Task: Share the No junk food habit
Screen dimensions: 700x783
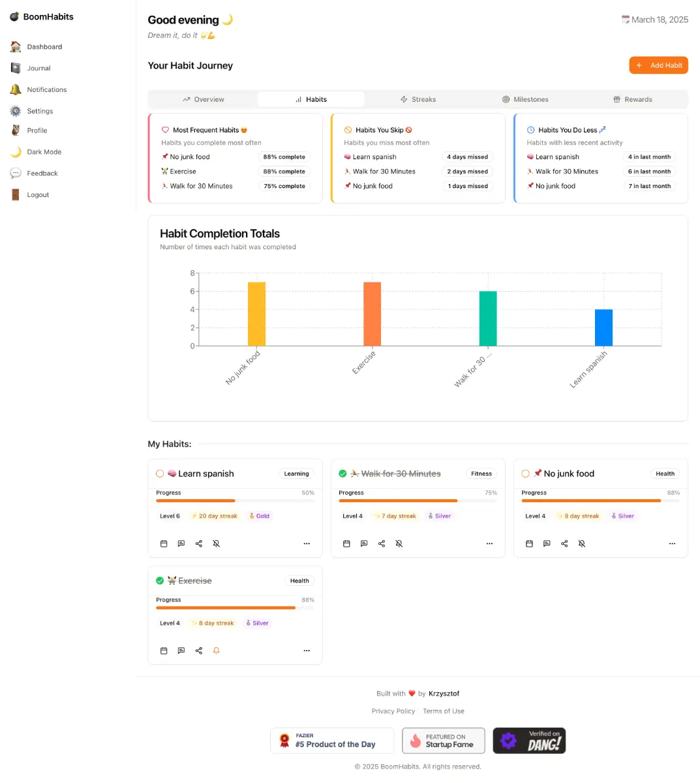Action: [x=564, y=544]
